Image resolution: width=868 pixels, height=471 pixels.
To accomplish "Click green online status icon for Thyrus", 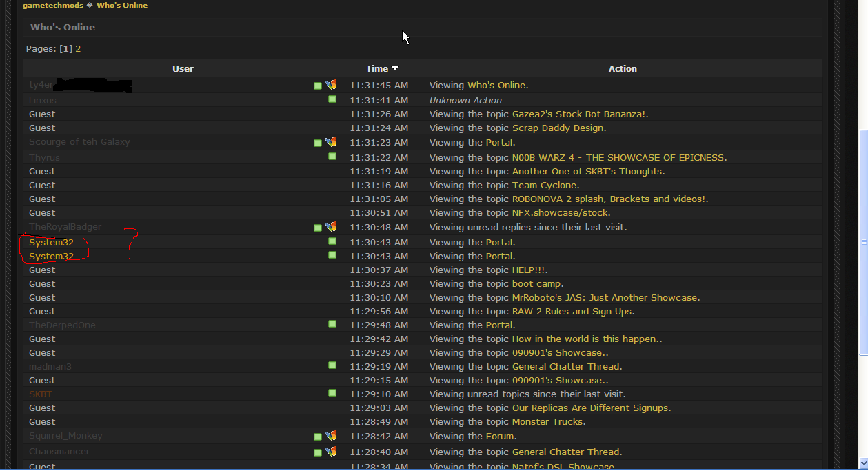I will click(332, 157).
